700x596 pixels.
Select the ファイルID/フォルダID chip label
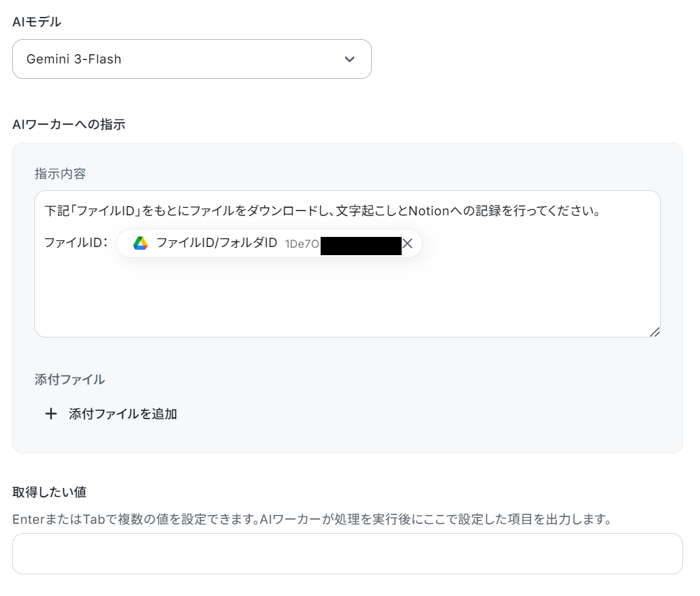[217, 243]
